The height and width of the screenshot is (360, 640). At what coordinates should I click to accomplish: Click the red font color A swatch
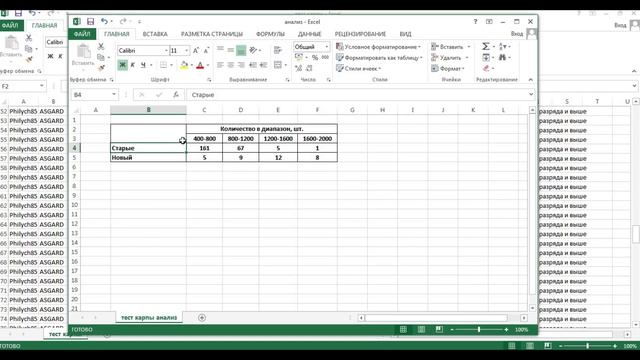pos(200,65)
